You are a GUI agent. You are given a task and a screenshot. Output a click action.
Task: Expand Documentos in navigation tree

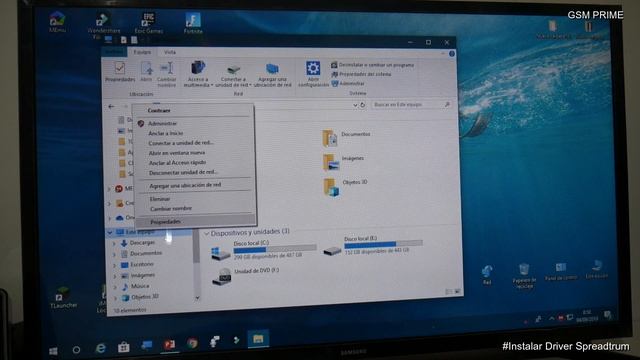[x=114, y=254]
